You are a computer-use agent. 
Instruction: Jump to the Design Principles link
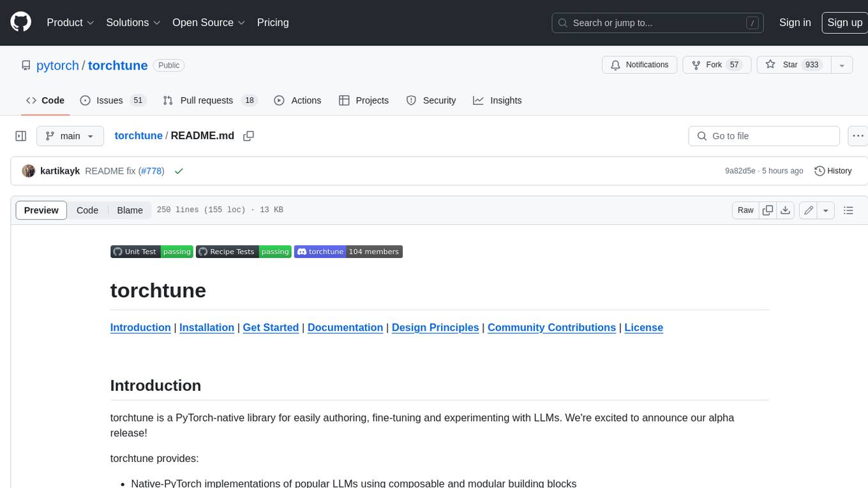click(x=435, y=328)
